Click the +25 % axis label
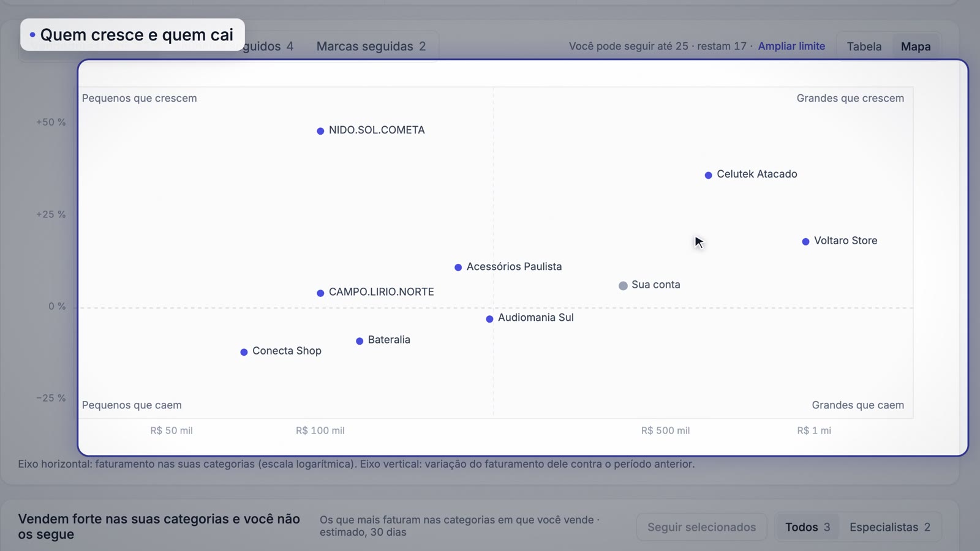 (x=51, y=214)
